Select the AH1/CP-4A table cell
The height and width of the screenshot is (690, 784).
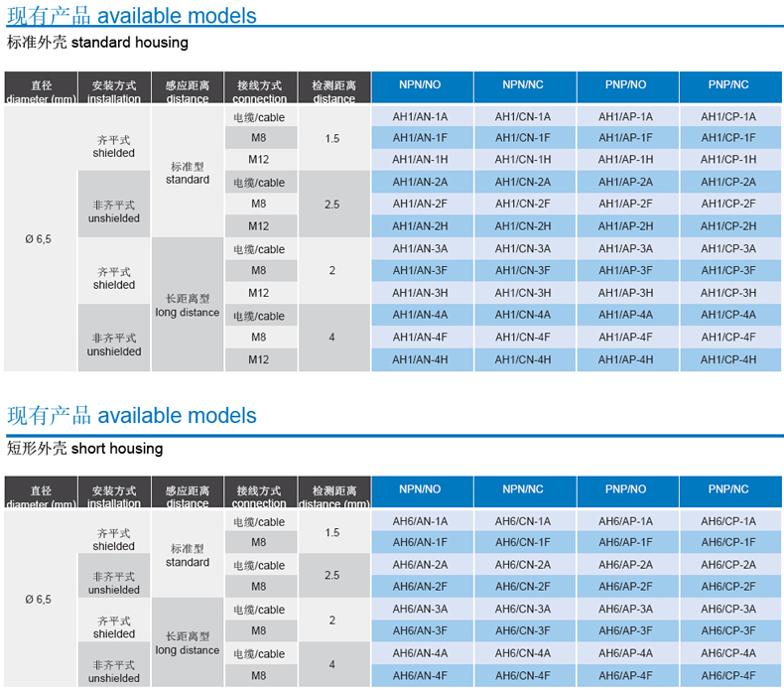[728, 315]
